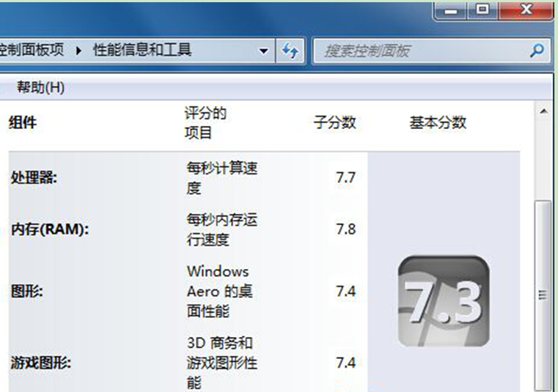Select the 图形: row label
558x392 pixels.
[26, 292]
